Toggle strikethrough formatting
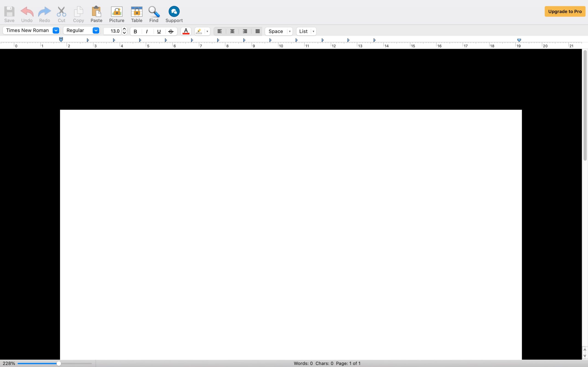The image size is (588, 367). (171, 31)
